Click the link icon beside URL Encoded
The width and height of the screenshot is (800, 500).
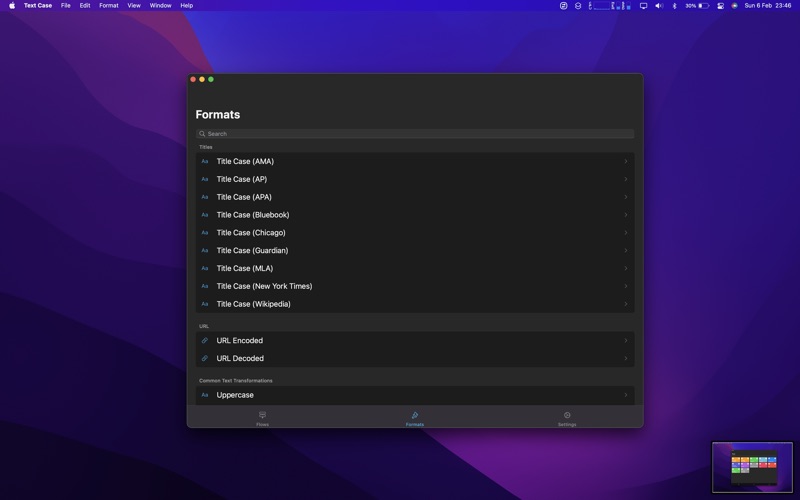(205, 340)
